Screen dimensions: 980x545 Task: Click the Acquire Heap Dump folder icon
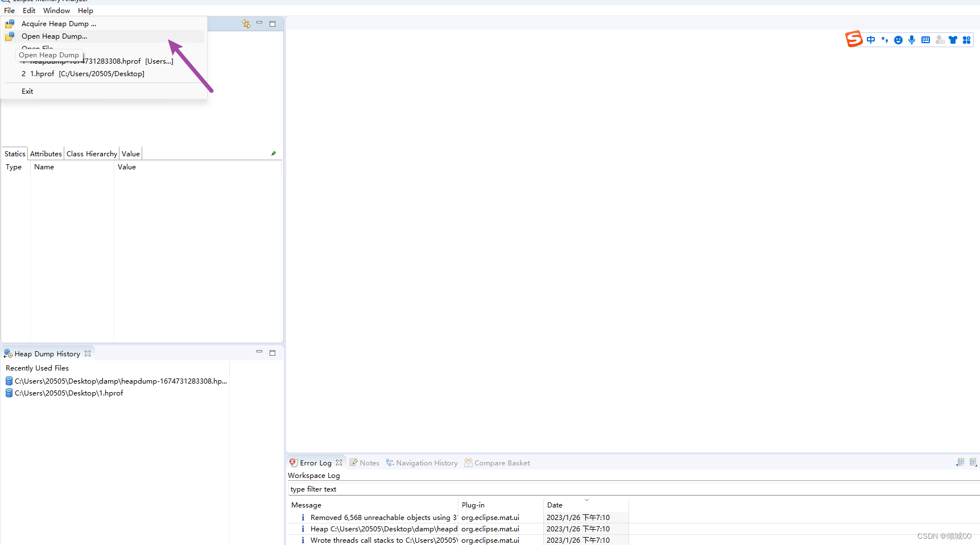(x=10, y=24)
